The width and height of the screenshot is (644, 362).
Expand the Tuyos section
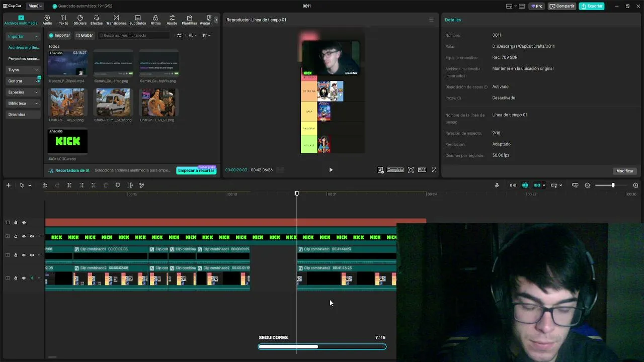[x=23, y=70]
